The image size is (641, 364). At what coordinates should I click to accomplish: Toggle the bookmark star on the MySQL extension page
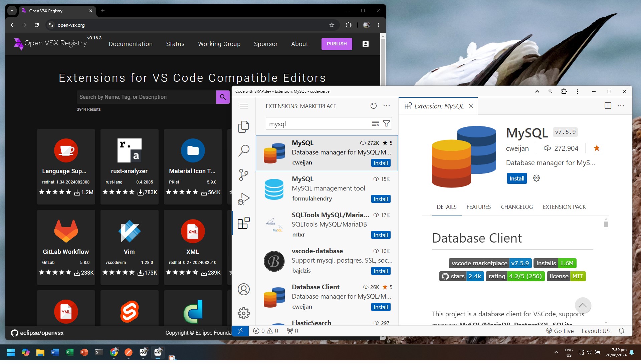(x=597, y=148)
